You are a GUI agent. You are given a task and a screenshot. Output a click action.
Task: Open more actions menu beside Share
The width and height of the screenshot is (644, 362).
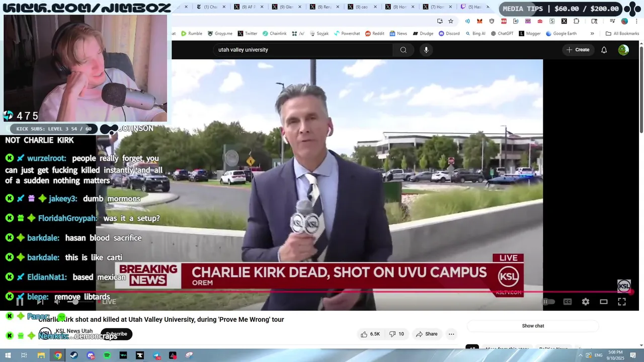pyautogui.click(x=451, y=334)
